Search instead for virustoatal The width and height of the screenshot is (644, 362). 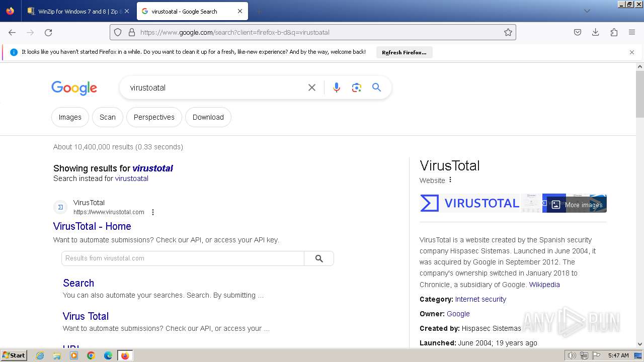pos(132,178)
